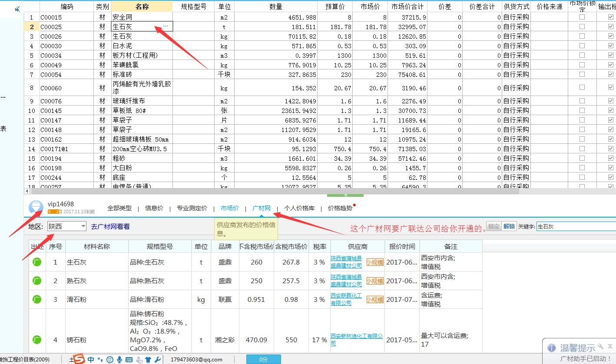Screen dimensions: 616x364
Task: Open Sogou soft keyboard icon
Action: point(129,360)
